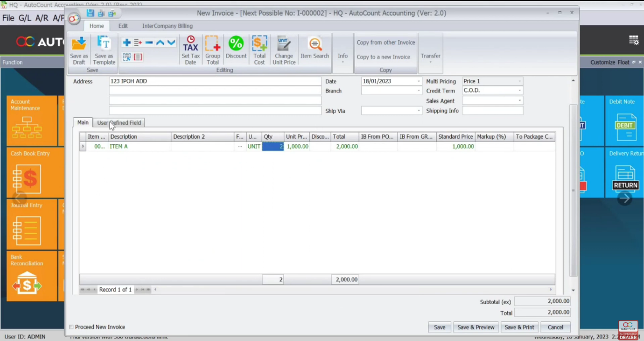Viewport: 644px width, 341px height.
Task: Click the Save as Template icon
Action: pos(104,44)
